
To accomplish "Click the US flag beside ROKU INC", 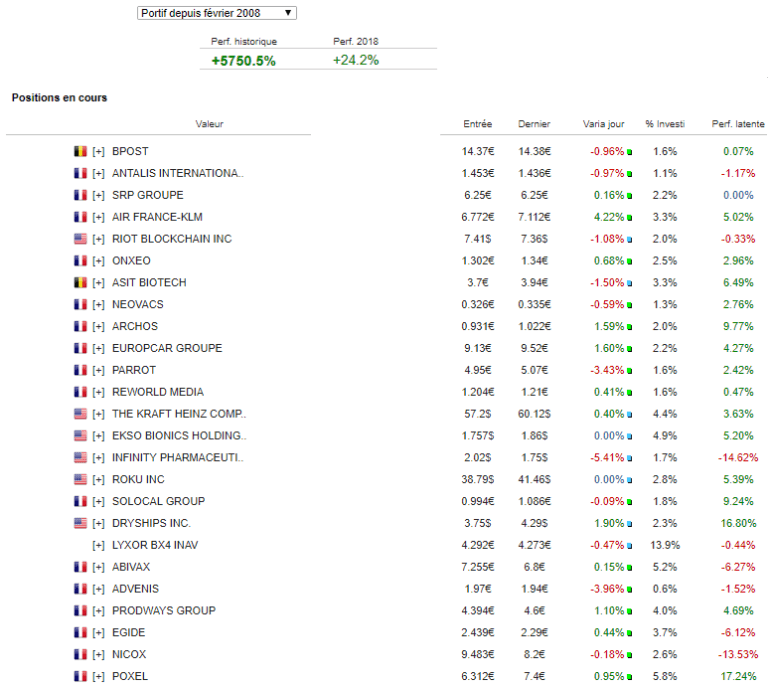I will [81, 480].
